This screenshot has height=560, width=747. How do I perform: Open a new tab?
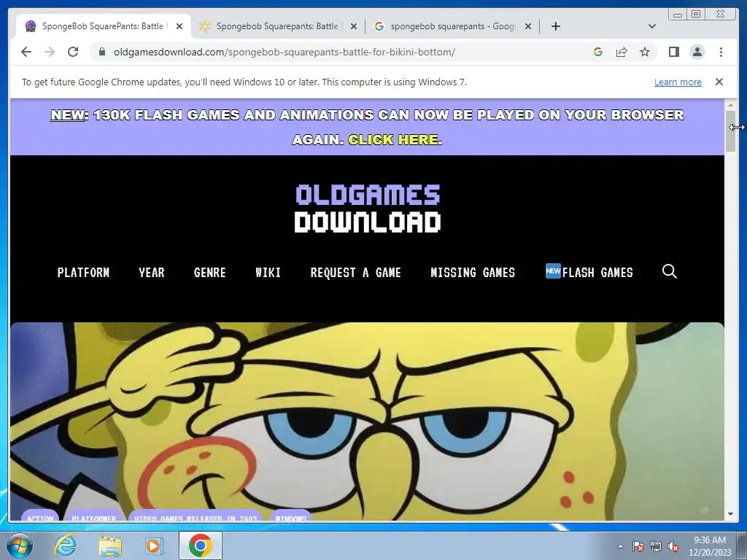[x=555, y=26]
